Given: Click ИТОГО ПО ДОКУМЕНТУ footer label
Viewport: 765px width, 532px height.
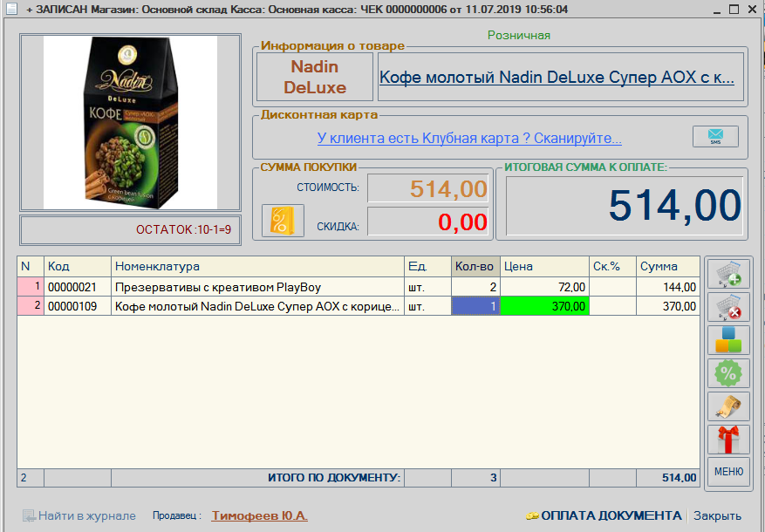Looking at the screenshot, I should click(x=334, y=478).
